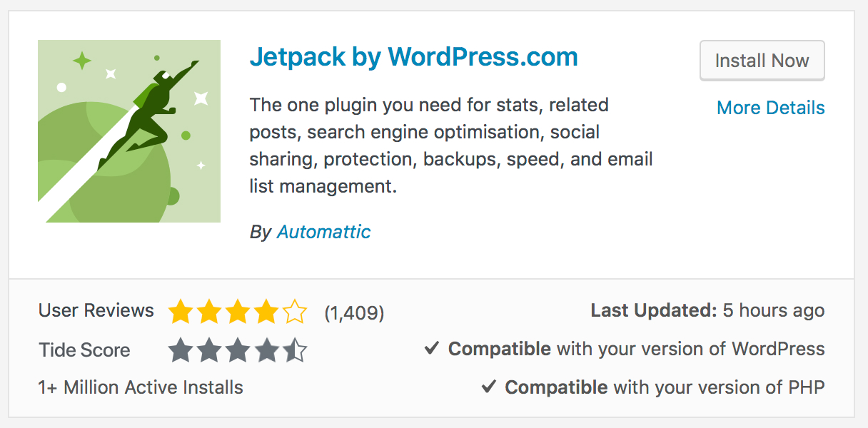Click the half-filled Tide Score star
The width and height of the screenshot is (868, 428).
point(294,350)
